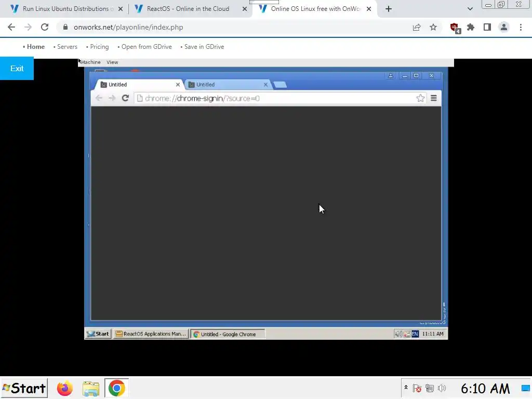Click the outer browser forward arrow

coord(28,27)
